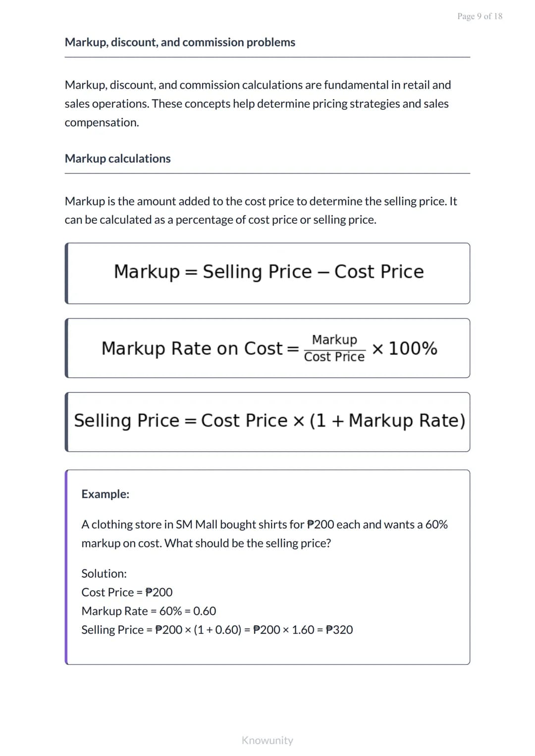Click the paragraph defining markup

pos(261,210)
